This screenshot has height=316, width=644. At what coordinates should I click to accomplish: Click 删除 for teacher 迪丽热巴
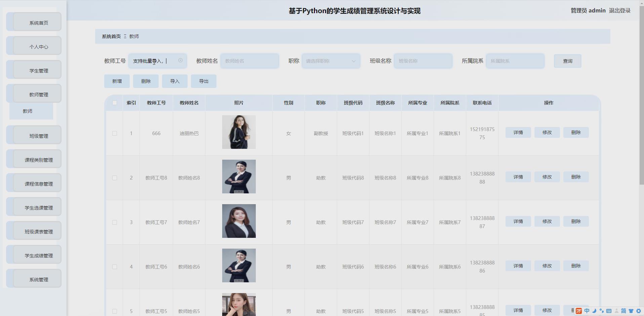(576, 132)
